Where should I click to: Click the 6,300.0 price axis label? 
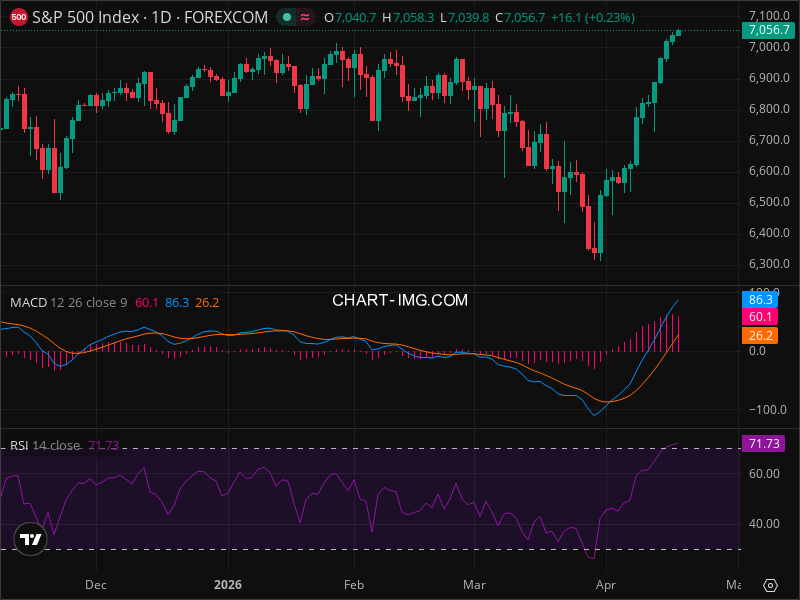(769, 264)
